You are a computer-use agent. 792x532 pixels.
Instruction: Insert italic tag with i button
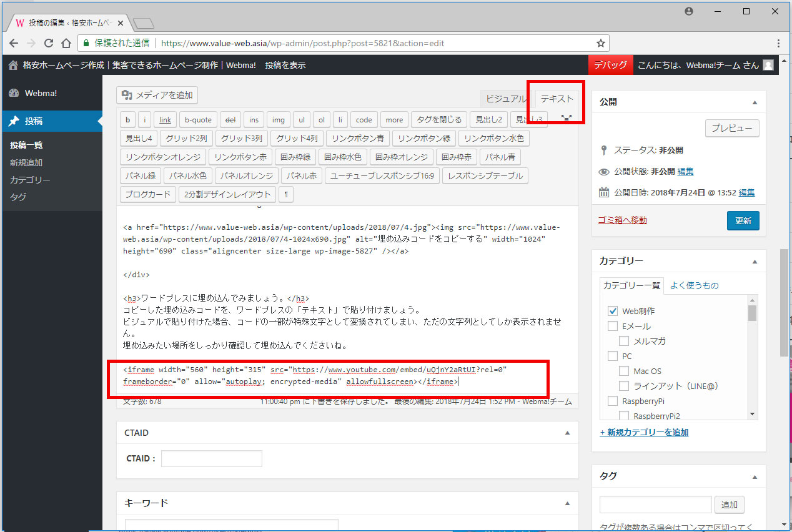coord(144,119)
